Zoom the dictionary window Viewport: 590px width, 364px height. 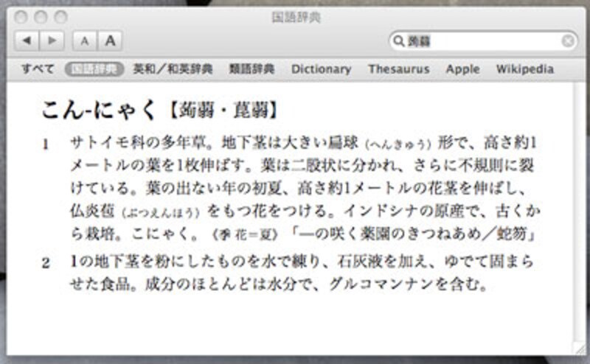click(60, 17)
